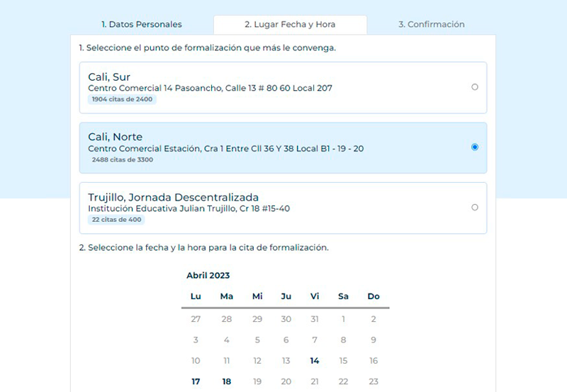Go to the Confirmación tab

[431, 24]
